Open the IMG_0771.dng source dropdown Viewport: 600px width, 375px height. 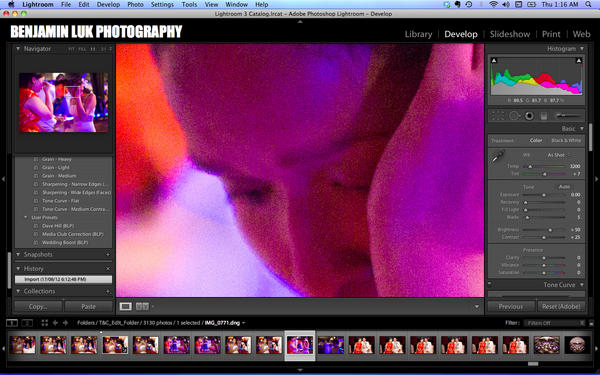point(224,323)
